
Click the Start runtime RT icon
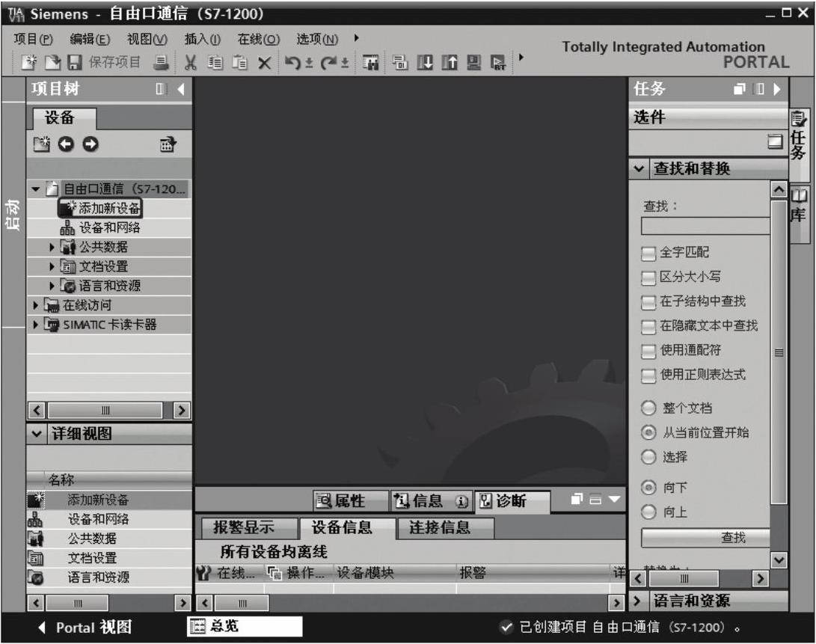[498, 63]
